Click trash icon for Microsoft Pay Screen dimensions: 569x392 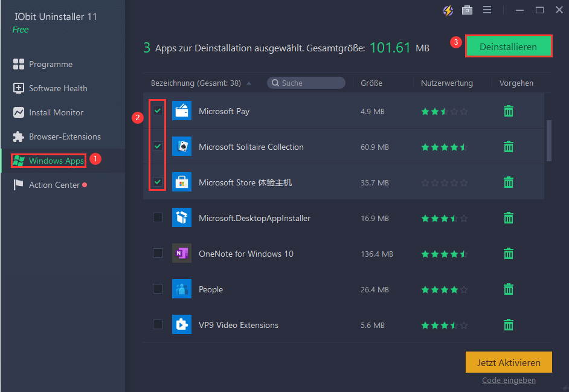tap(509, 111)
